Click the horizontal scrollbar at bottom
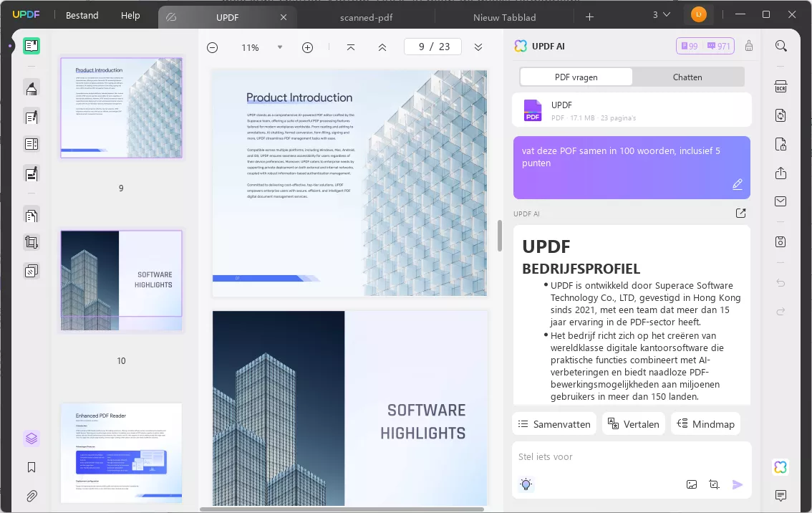Viewport: 812px width, 513px height. tap(342, 509)
